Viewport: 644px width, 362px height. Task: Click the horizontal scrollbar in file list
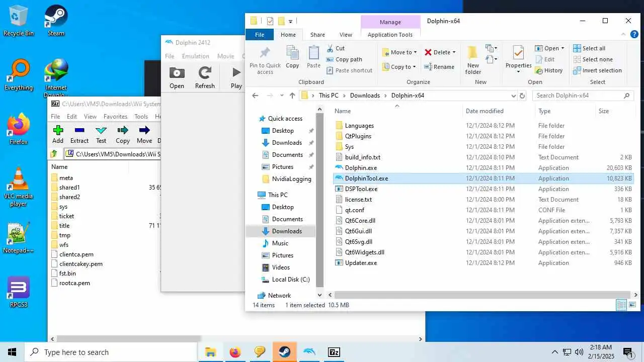point(481,295)
